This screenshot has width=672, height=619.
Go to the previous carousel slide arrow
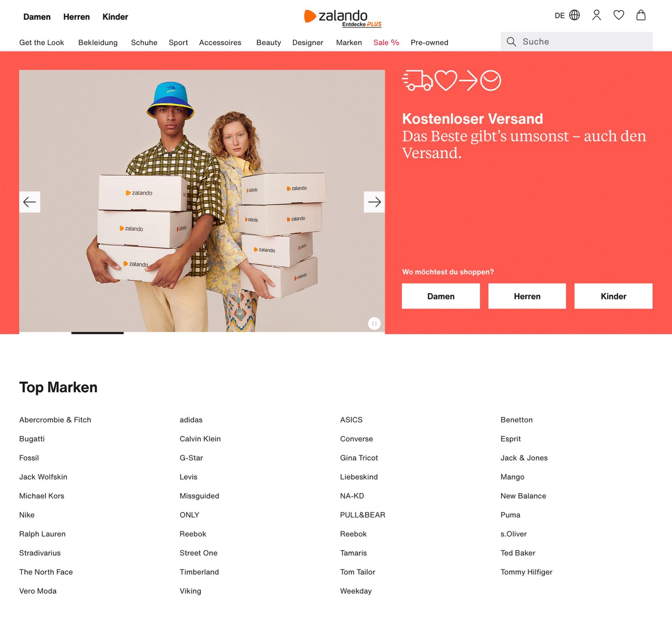click(x=30, y=202)
